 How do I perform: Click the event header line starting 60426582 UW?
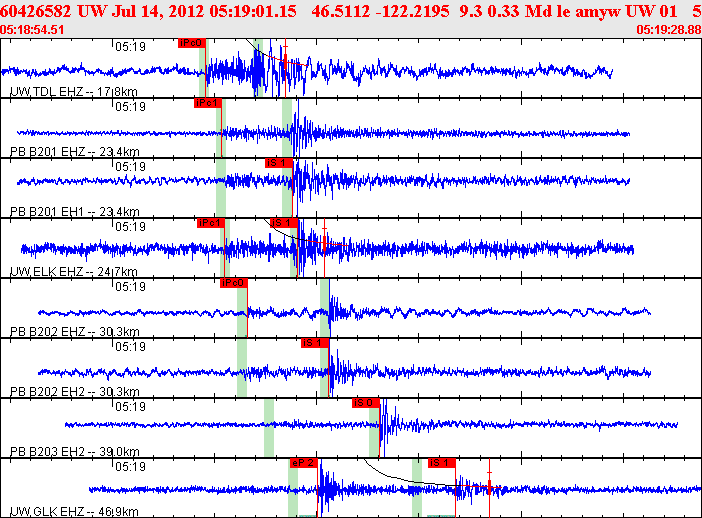351,11
